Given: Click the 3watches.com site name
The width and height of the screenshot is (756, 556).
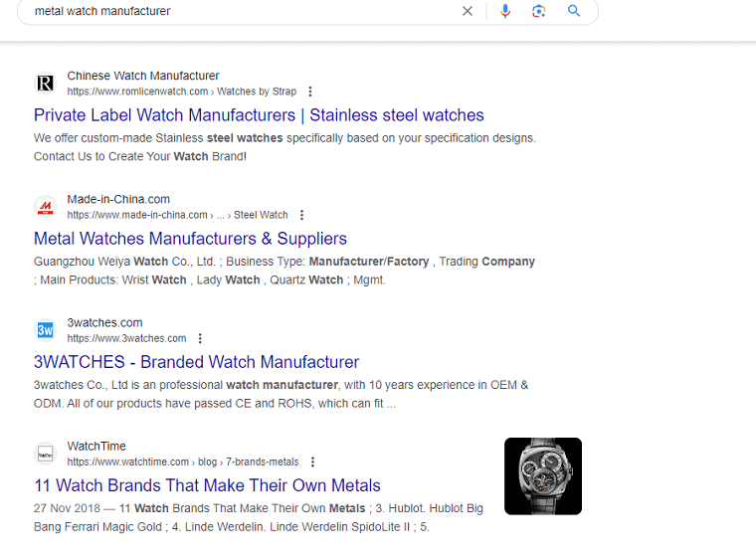Looking at the screenshot, I should (104, 322).
